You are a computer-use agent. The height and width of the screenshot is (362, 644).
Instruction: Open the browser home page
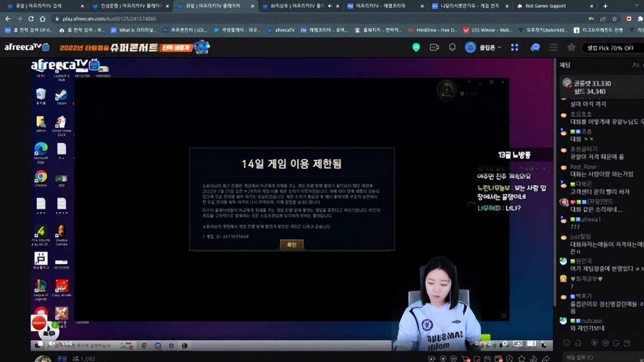[x=42, y=19]
